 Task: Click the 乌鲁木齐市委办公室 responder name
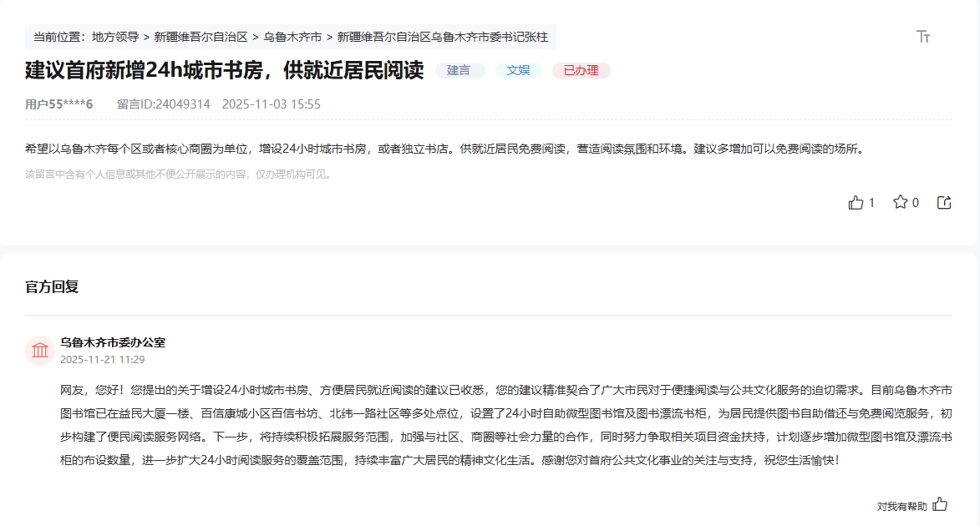click(113, 343)
